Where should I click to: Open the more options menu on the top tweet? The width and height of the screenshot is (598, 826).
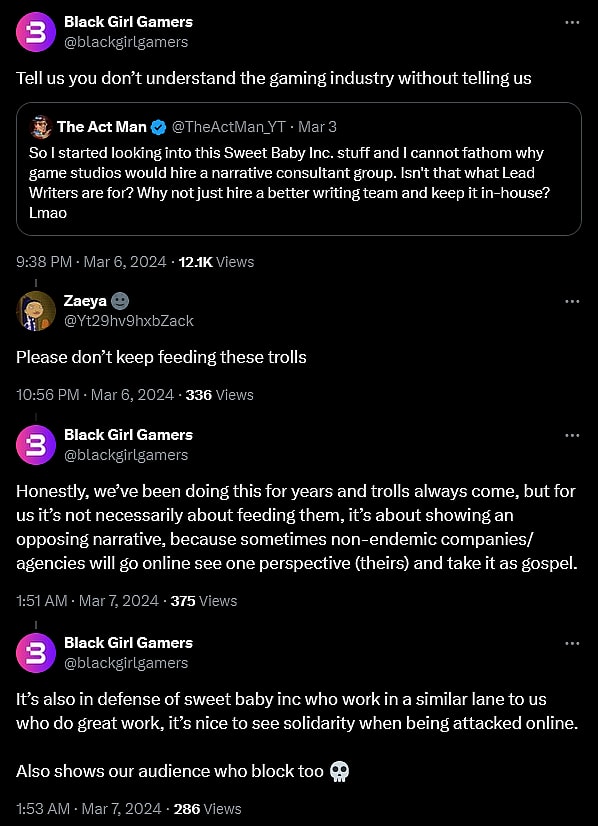tap(573, 21)
